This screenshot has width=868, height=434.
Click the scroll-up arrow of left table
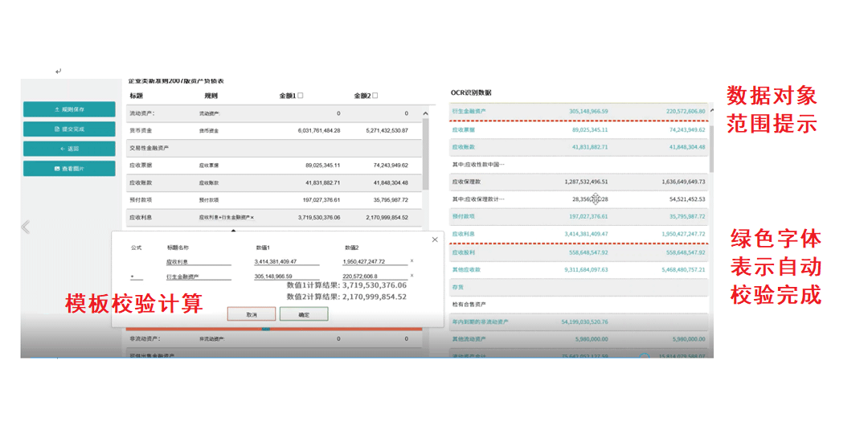pos(425,111)
